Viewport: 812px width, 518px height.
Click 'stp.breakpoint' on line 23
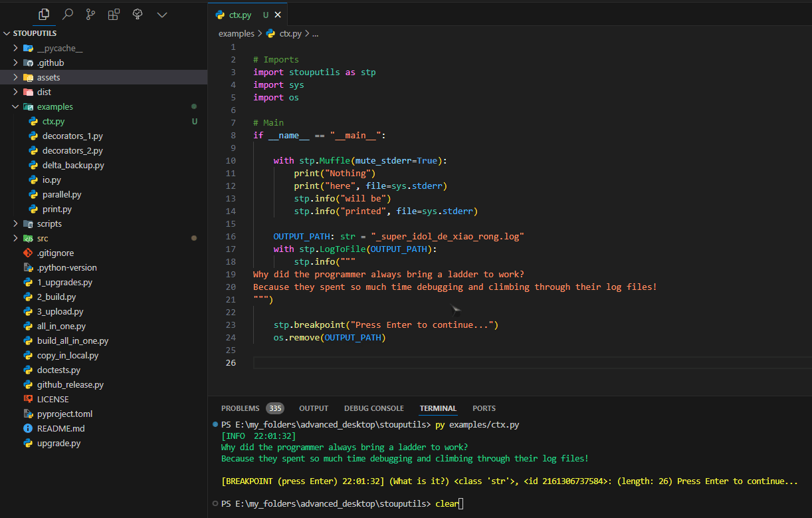click(309, 324)
